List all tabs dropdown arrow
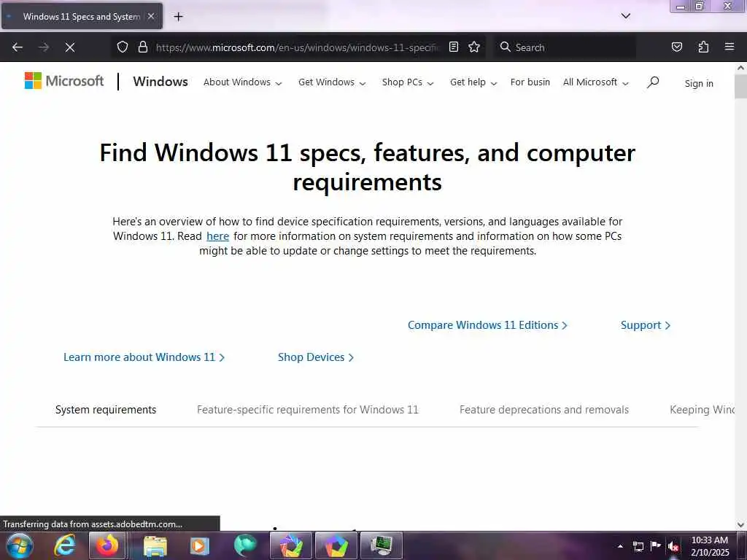 (x=626, y=16)
